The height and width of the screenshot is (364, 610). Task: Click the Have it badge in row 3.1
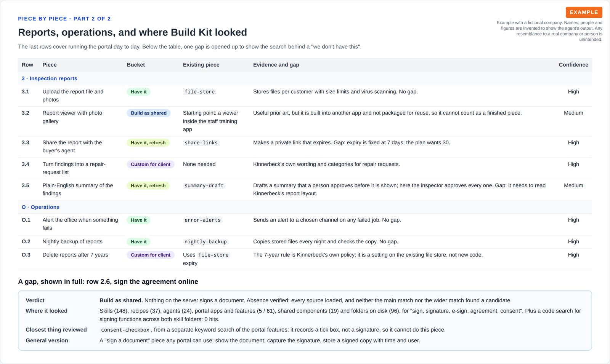pyautogui.click(x=138, y=92)
